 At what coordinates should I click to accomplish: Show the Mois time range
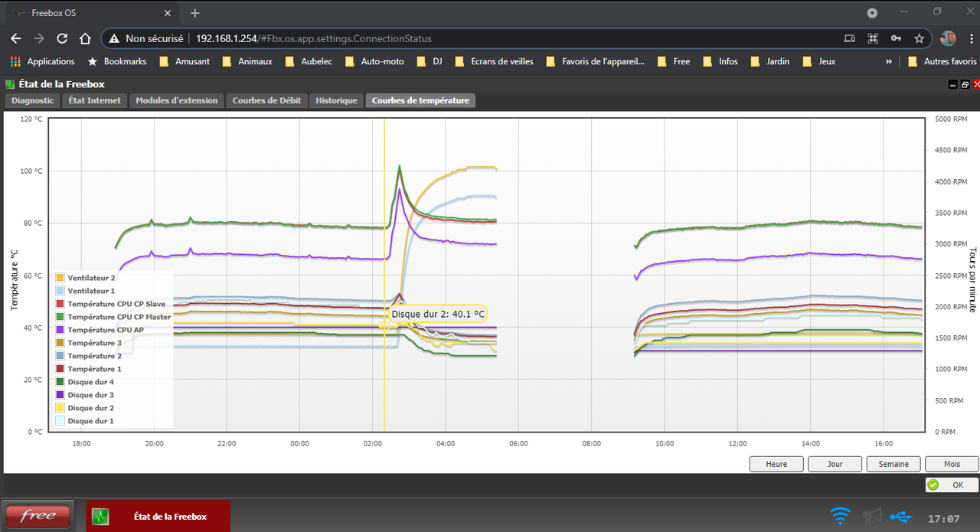952,464
